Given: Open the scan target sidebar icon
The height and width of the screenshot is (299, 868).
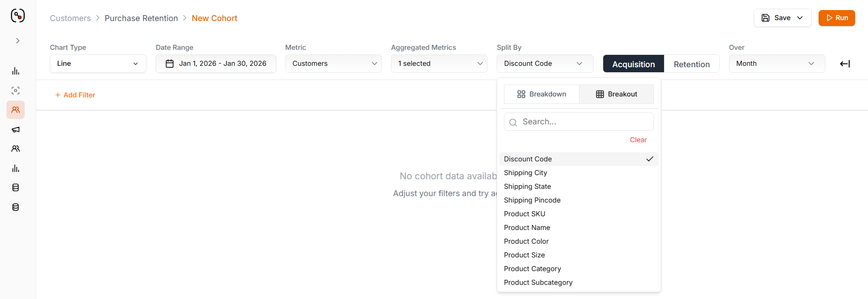Looking at the screenshot, I should click(x=16, y=91).
